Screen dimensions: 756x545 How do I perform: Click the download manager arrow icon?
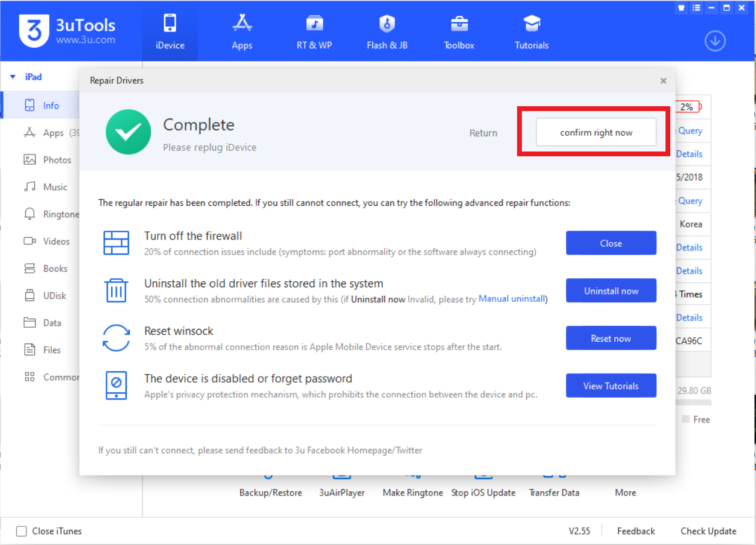(x=715, y=41)
